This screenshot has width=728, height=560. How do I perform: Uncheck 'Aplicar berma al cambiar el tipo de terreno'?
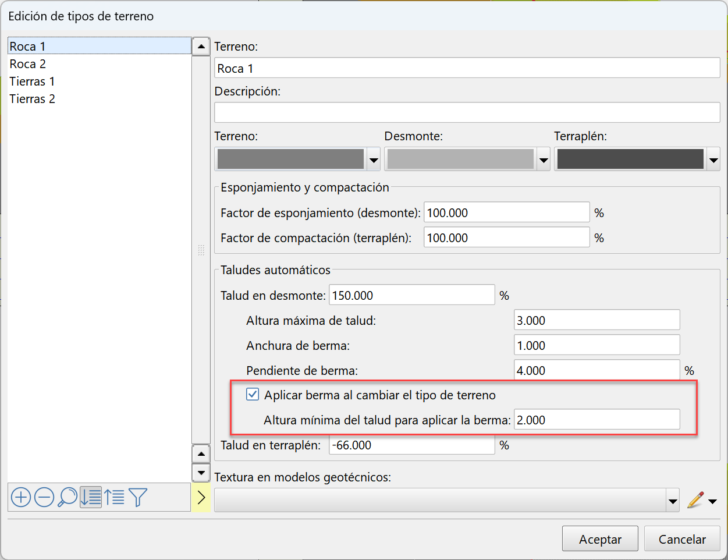pyautogui.click(x=252, y=394)
